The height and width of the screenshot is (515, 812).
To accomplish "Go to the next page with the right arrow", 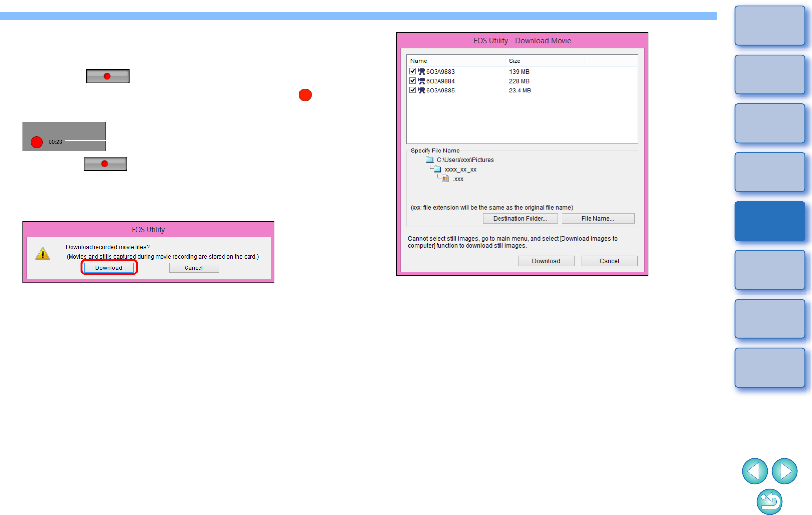I will (784, 471).
